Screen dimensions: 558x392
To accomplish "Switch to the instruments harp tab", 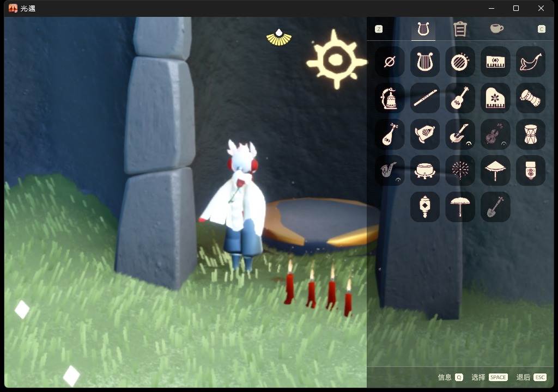I will (x=423, y=29).
